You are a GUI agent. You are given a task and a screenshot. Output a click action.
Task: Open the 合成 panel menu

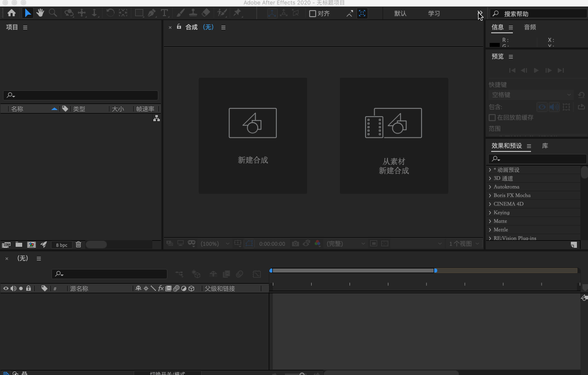(x=223, y=27)
